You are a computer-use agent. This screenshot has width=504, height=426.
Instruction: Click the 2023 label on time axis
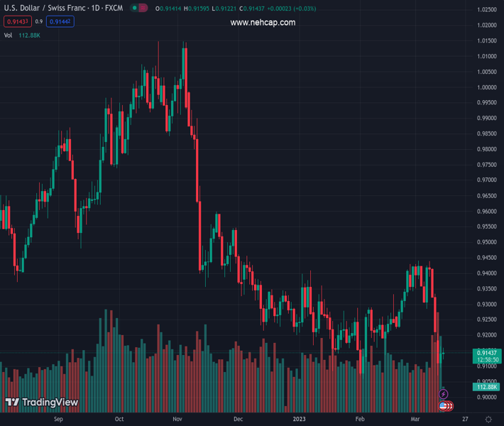(297, 420)
